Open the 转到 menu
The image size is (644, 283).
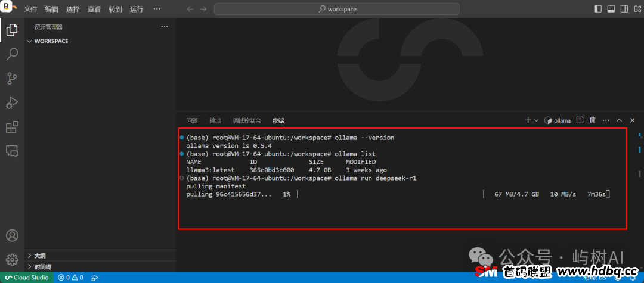click(x=116, y=9)
